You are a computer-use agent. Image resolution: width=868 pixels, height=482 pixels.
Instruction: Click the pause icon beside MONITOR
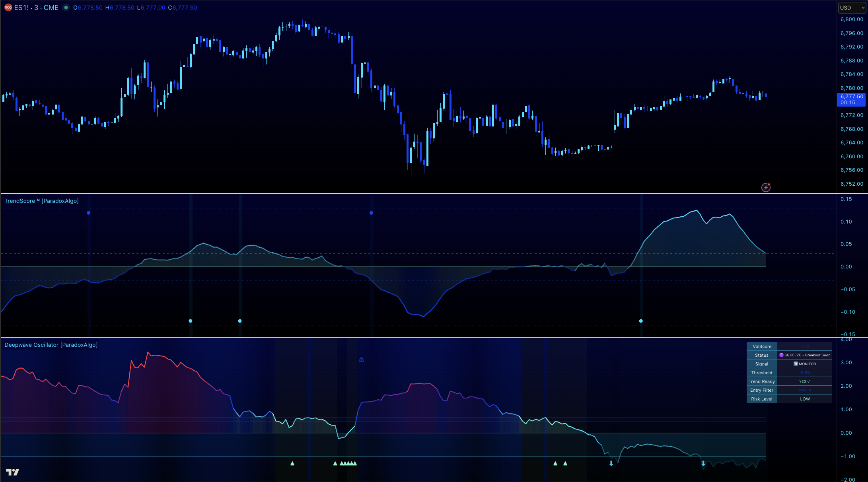click(796, 364)
